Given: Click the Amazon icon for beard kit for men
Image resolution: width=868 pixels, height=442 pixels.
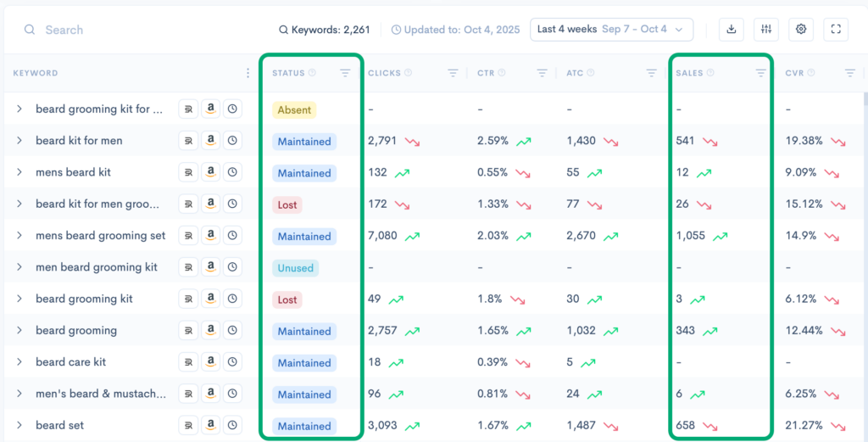Looking at the screenshot, I should (210, 141).
